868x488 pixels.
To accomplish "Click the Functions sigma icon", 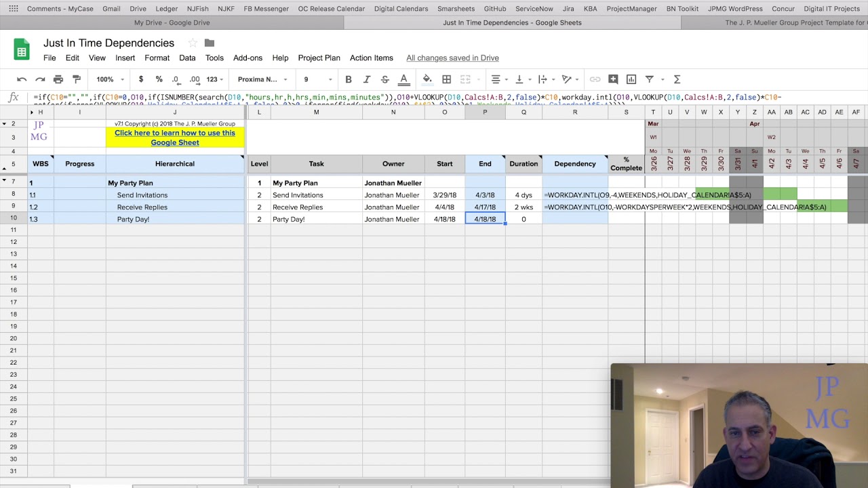I will coord(677,79).
